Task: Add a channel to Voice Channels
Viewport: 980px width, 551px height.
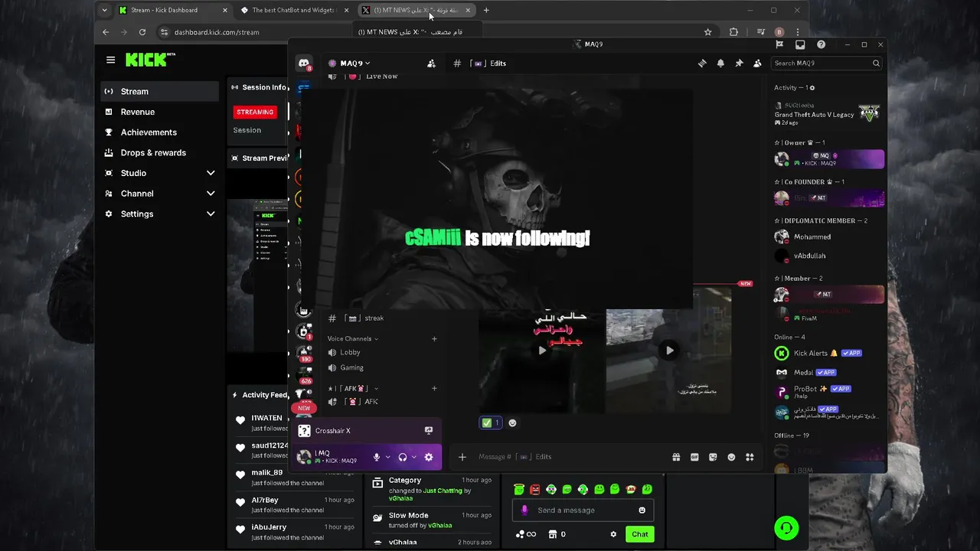Action: [x=434, y=339]
